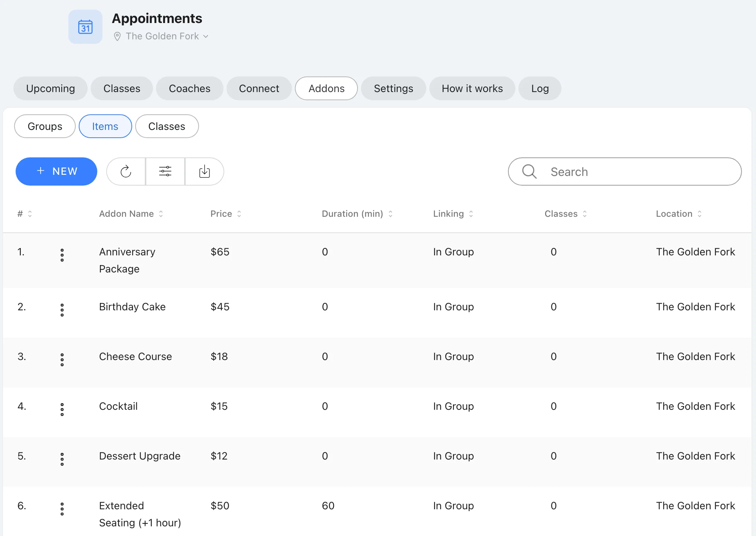The width and height of the screenshot is (756, 536).
Task: Sort by Linking column
Action: point(453,214)
